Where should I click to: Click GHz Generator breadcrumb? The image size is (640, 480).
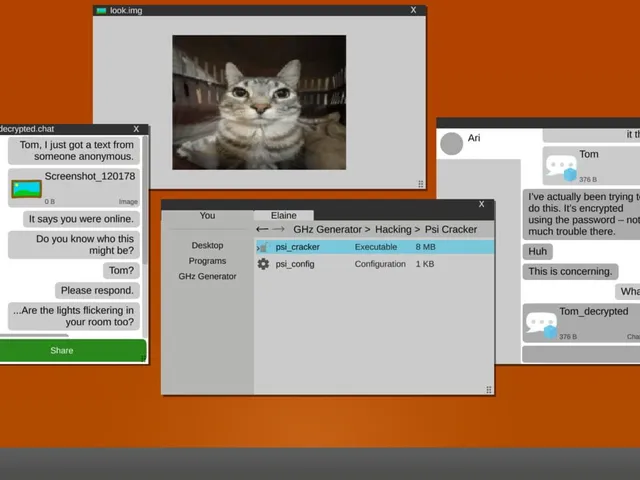click(327, 229)
